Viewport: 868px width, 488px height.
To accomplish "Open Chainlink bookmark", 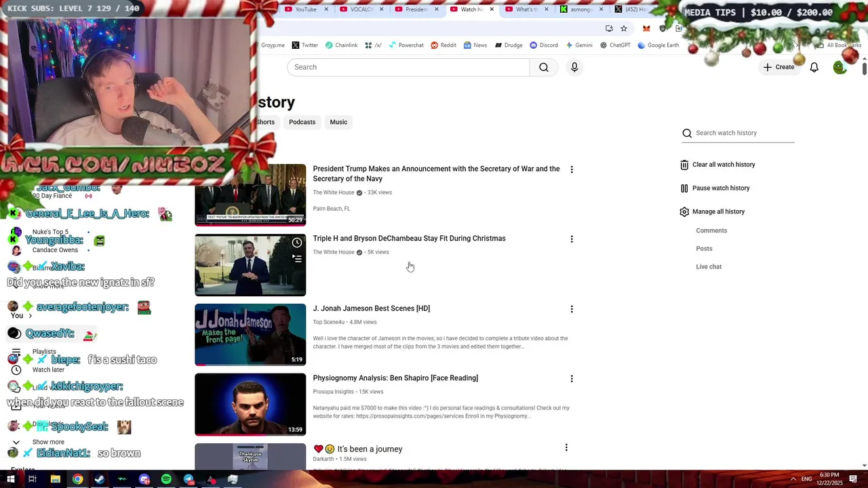I will 341,45.
